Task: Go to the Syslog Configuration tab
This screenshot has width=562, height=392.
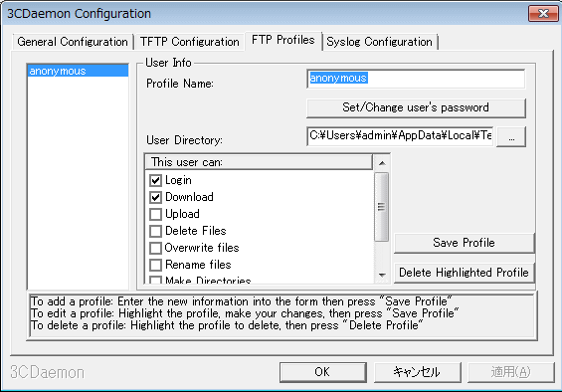Action: pos(380,42)
